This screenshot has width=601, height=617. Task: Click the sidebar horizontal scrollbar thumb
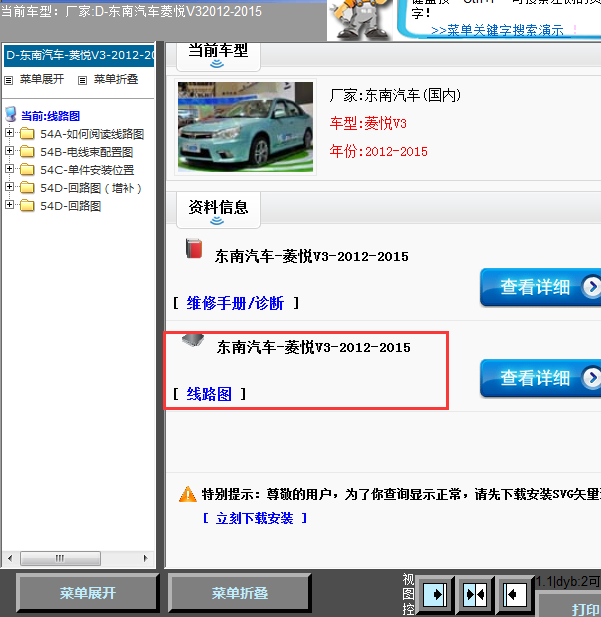click(x=60, y=558)
